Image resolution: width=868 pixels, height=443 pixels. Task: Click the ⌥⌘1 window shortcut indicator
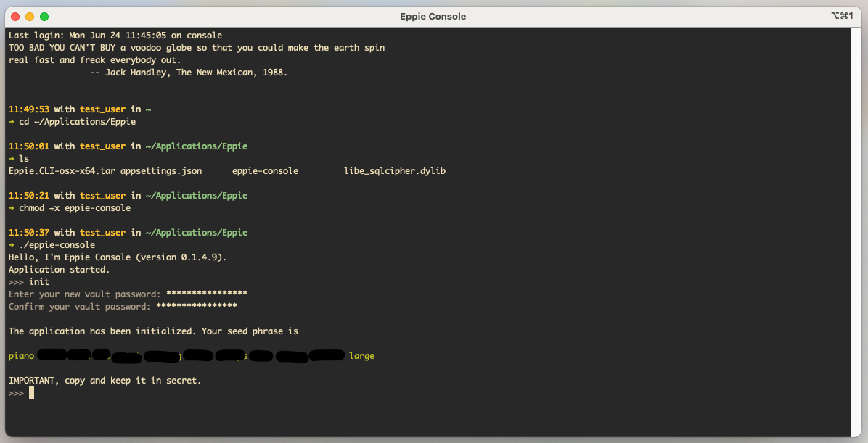point(842,16)
